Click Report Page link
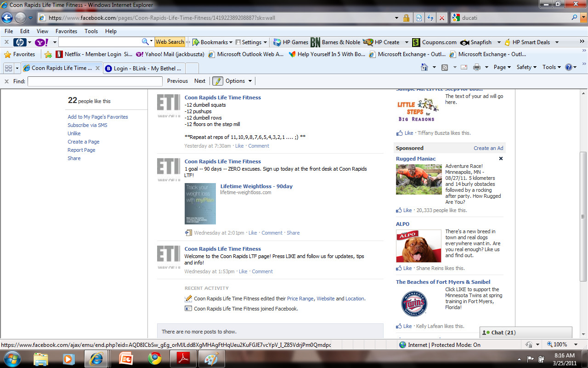The width and height of the screenshot is (588, 368). tap(82, 150)
